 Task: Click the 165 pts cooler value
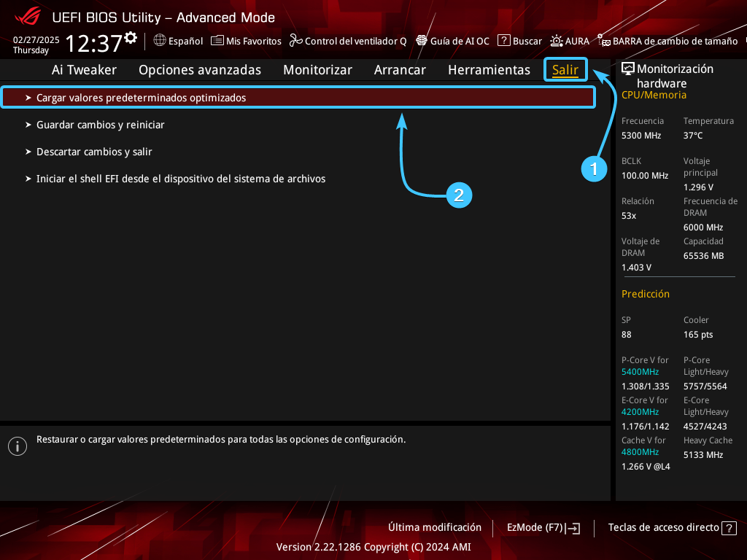tap(698, 335)
